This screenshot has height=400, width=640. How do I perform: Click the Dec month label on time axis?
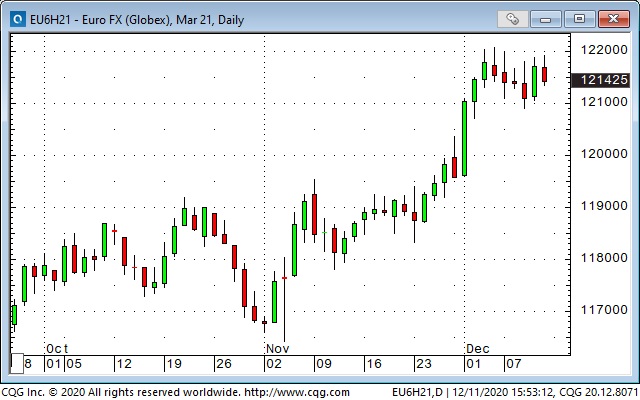tap(478, 349)
